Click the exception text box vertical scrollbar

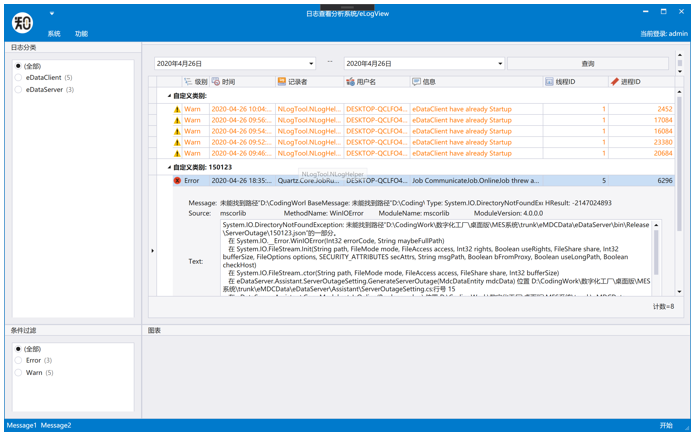(656, 250)
